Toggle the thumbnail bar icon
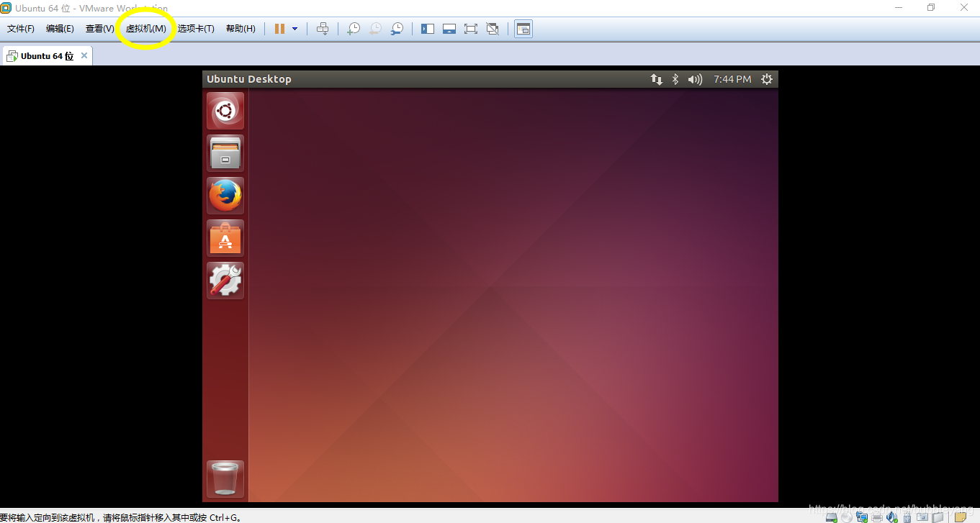Viewport: 980px width, 523px height. [449, 29]
